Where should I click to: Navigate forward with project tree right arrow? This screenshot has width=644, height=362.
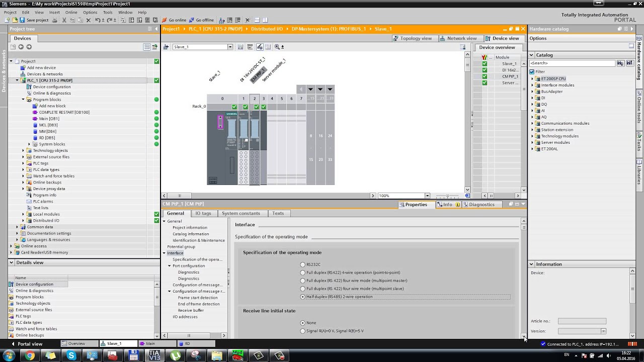(x=29, y=47)
